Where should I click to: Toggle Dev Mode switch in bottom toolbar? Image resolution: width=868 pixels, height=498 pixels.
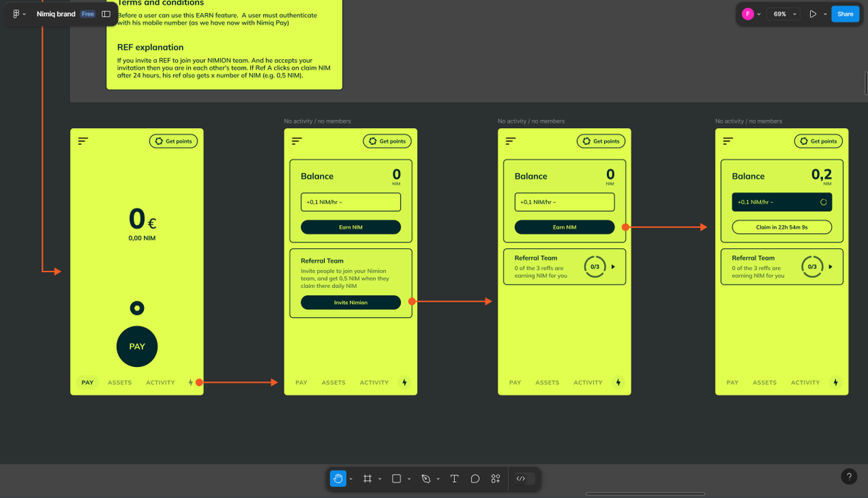coord(525,478)
